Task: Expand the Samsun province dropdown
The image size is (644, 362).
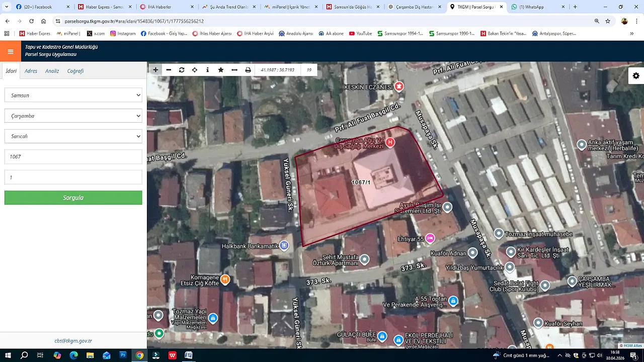Action: click(73, 95)
